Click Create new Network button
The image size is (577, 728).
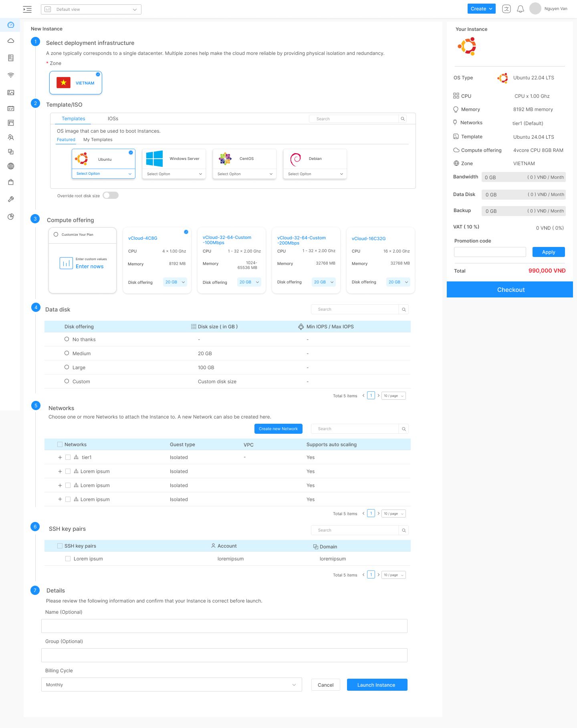click(x=278, y=429)
